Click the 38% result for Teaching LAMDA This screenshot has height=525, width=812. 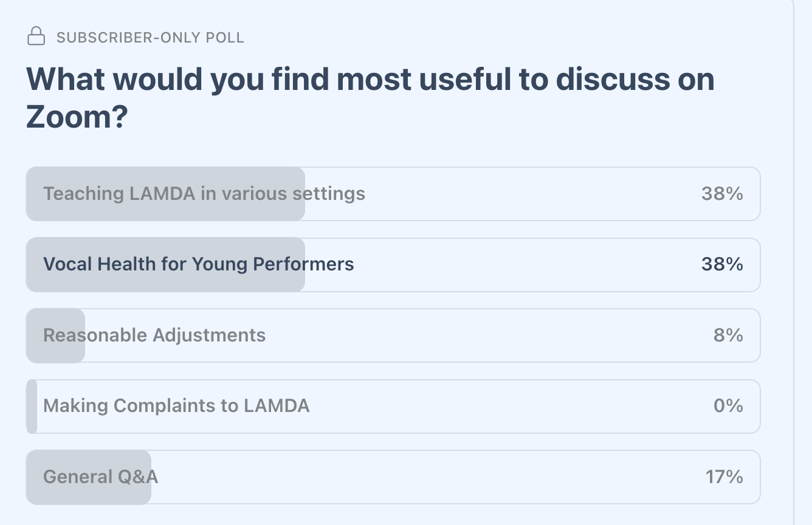pyautogui.click(x=722, y=194)
